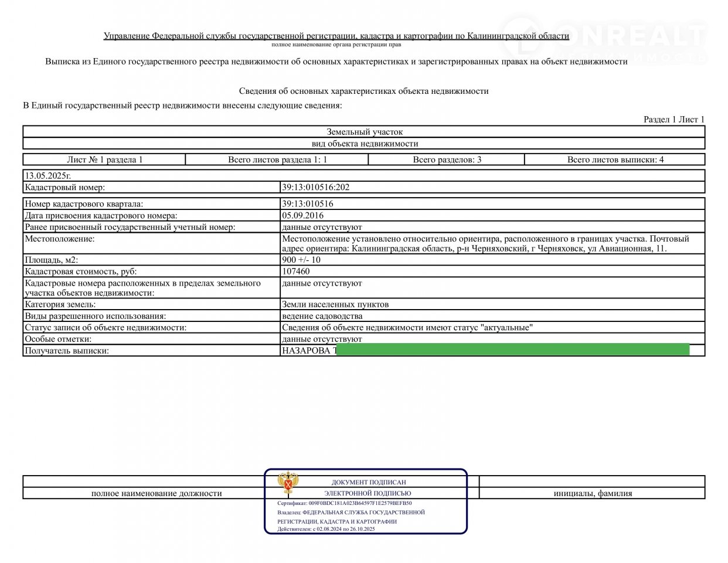The image size is (728, 563).
Task: Click the date 13.05.2025г. row
Action: pos(47,175)
